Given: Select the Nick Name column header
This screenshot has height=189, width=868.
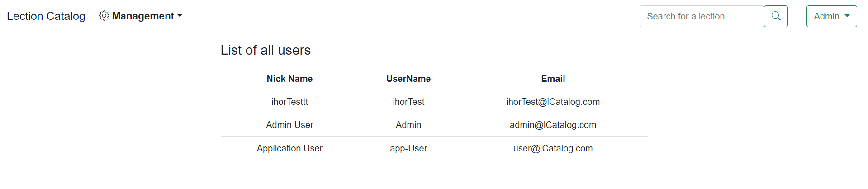Looking at the screenshot, I should click(x=289, y=79).
